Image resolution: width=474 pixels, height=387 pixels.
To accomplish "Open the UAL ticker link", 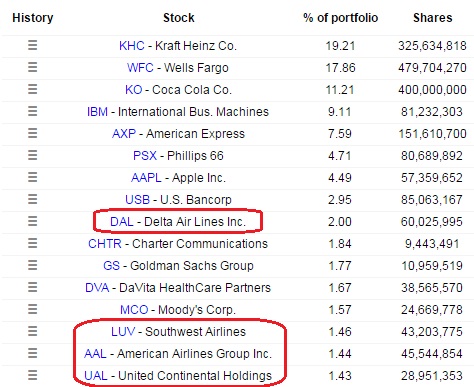I will pyautogui.click(x=96, y=376).
